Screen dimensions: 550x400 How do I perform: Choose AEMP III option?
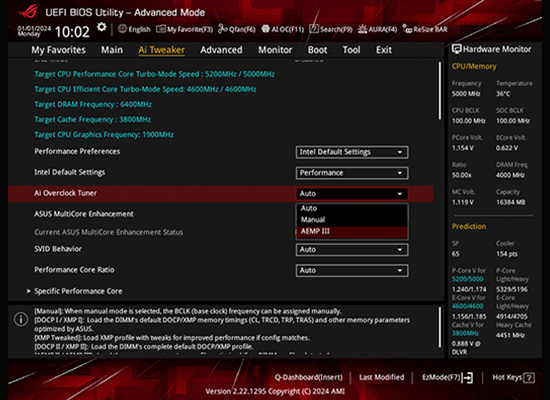coord(352,232)
